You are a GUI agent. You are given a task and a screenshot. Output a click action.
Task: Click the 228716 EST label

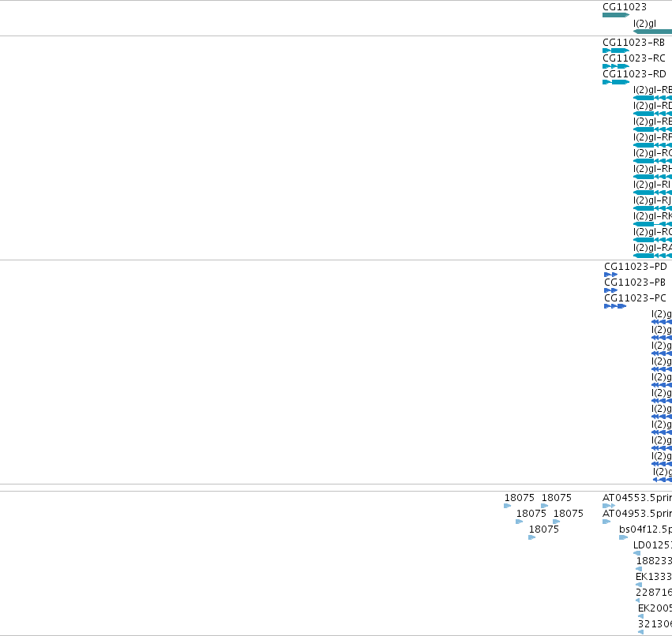(x=654, y=593)
